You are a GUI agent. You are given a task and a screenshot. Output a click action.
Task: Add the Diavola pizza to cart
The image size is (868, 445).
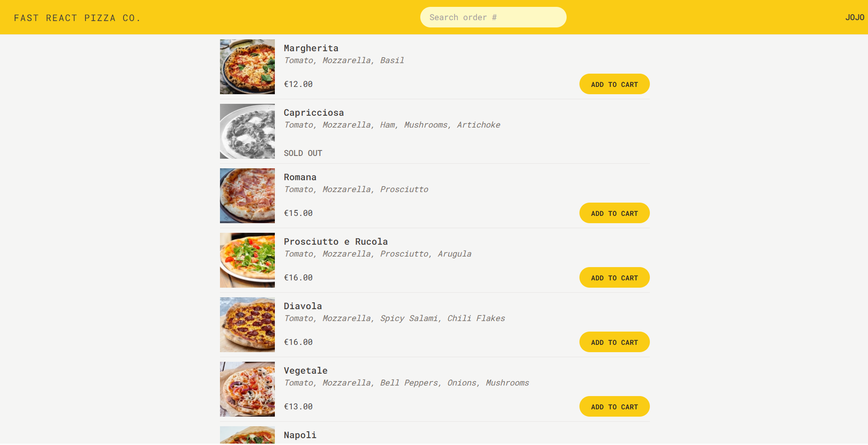(x=614, y=342)
